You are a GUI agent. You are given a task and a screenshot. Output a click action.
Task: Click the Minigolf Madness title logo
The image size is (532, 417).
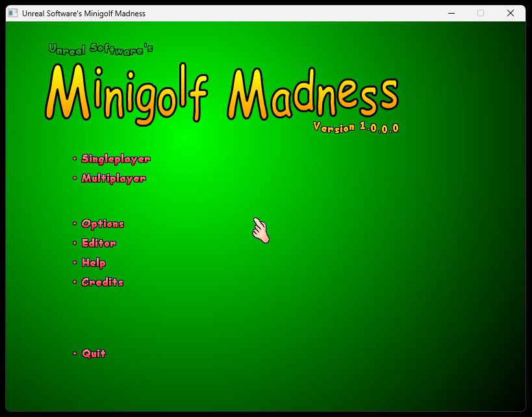coord(222,94)
